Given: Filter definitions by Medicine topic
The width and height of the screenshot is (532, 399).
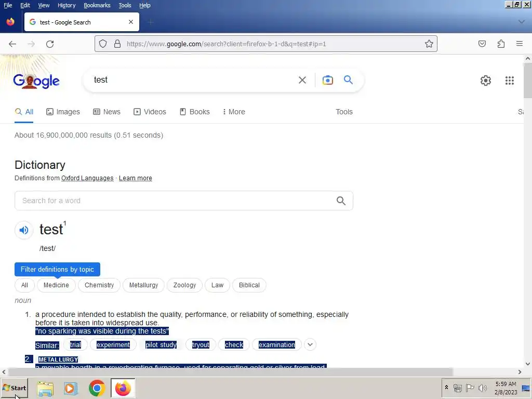Looking at the screenshot, I should click(x=56, y=285).
